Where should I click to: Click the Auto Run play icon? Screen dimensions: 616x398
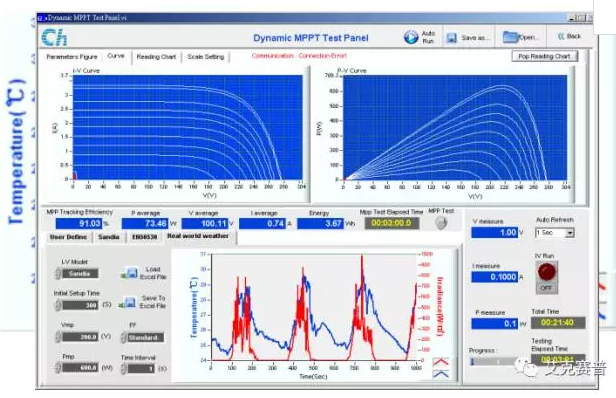(x=411, y=37)
